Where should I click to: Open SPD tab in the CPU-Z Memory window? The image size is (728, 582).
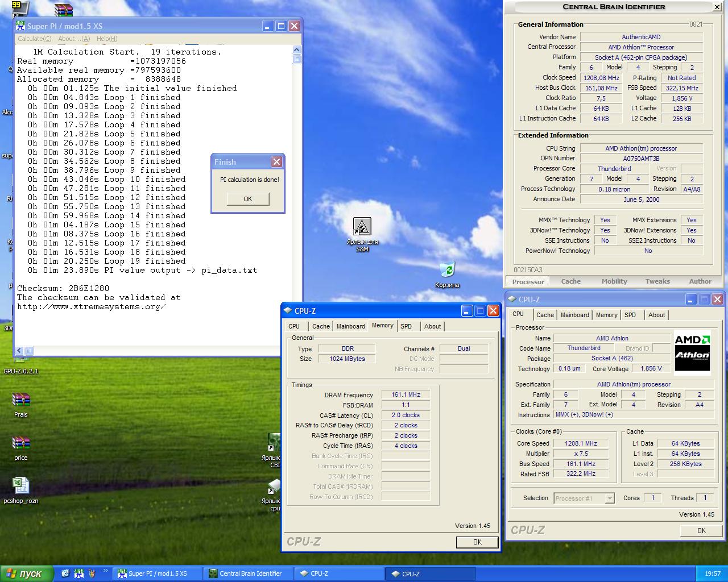coord(406,326)
